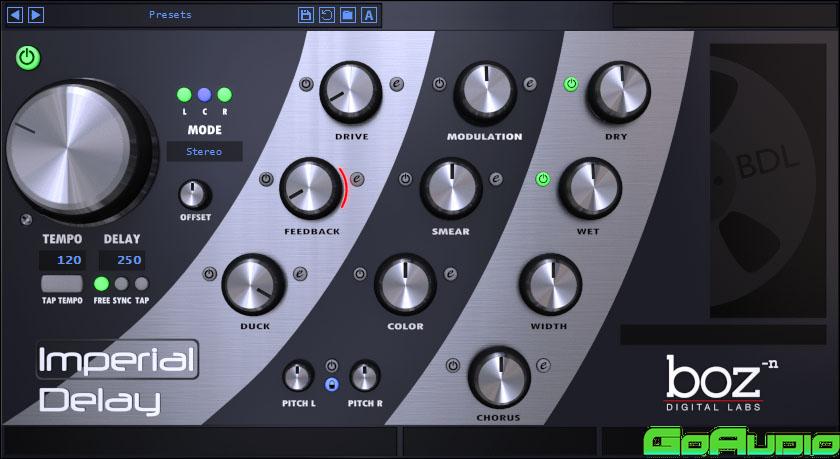Click the Duck knob

pos(254,284)
